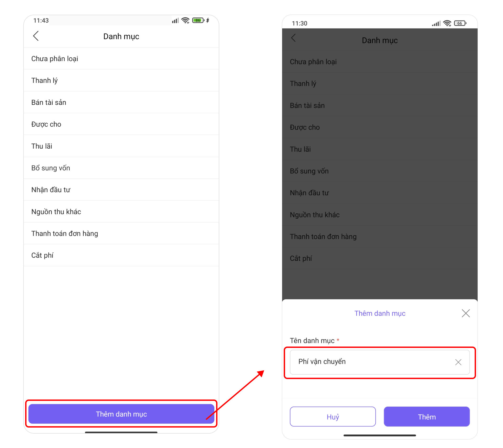Focus the Tên danh mục input field

(380, 362)
